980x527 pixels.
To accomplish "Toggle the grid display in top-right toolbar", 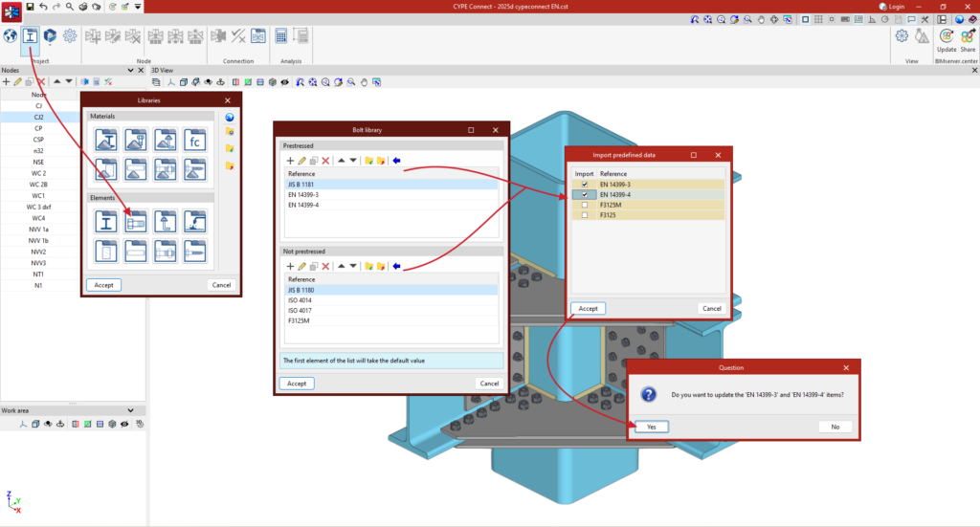I will click(818, 19).
